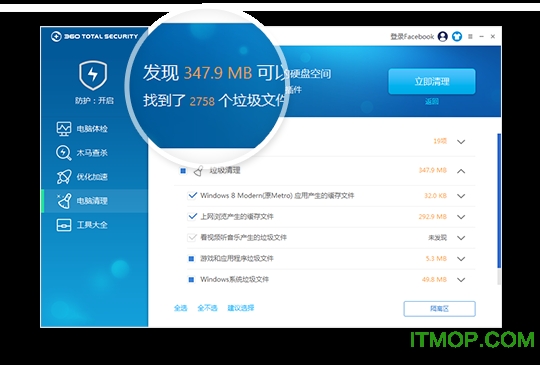Toggle the 垃圾清理 group checkbox
The image size is (540, 365).
click(x=183, y=171)
